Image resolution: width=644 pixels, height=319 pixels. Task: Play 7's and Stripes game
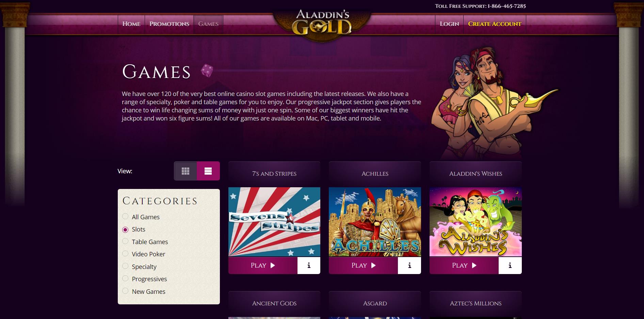pyautogui.click(x=263, y=266)
